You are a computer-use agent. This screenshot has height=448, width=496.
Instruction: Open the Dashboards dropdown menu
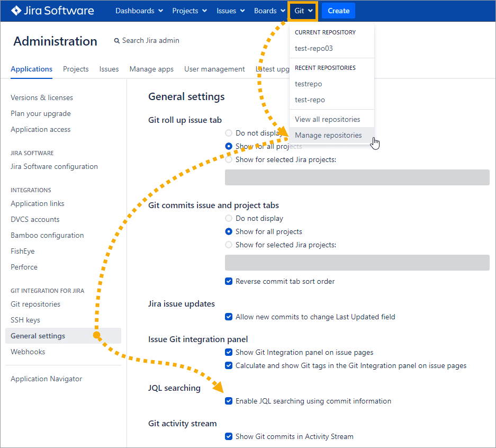tap(139, 11)
